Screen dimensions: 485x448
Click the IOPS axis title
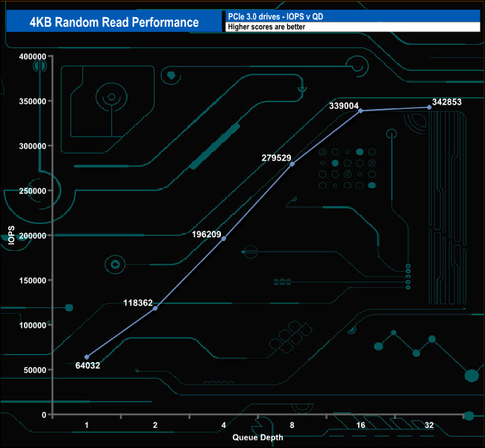pos(11,235)
